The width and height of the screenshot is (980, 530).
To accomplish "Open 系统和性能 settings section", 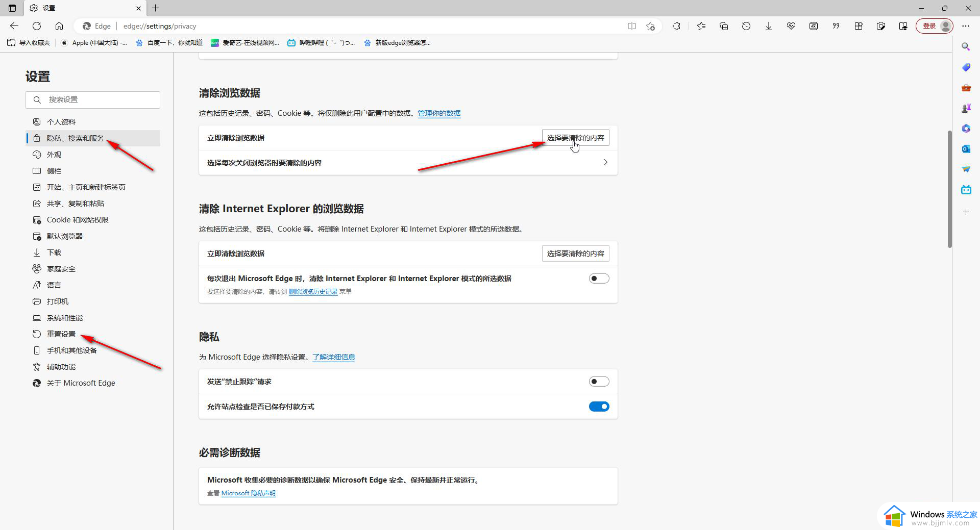I will click(93, 318).
